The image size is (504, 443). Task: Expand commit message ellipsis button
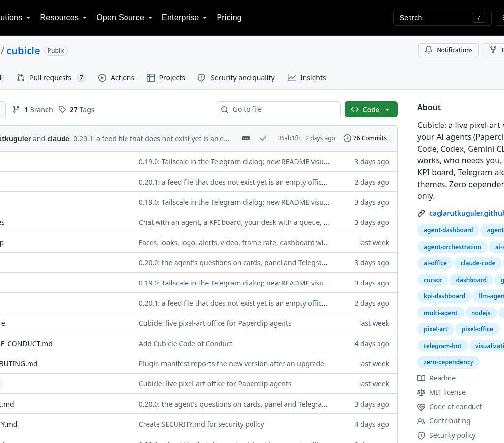(246, 138)
